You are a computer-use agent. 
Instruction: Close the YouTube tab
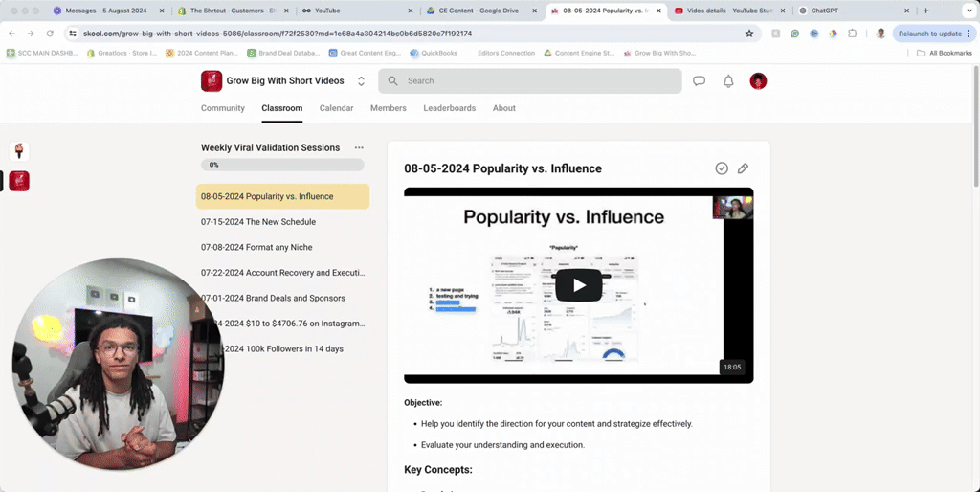coord(410,11)
